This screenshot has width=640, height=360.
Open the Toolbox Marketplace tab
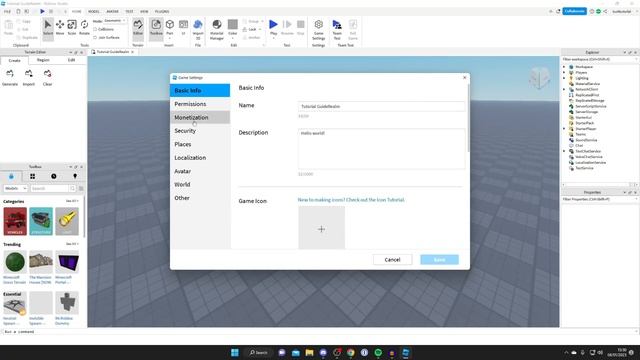(11, 176)
